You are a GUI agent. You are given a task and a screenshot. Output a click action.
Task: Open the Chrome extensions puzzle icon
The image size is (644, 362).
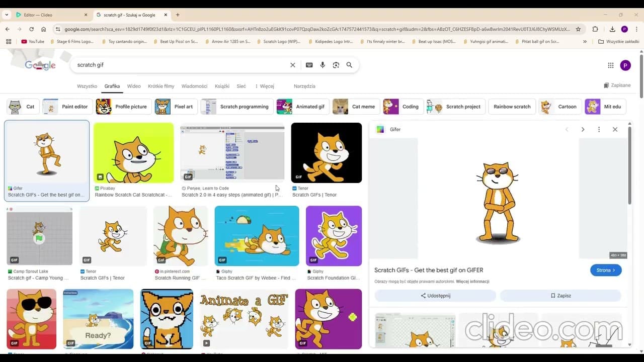coord(595,29)
